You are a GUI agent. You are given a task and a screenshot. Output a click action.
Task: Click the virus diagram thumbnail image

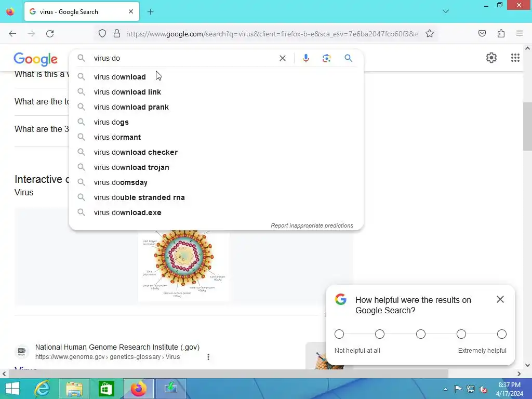[x=183, y=265]
